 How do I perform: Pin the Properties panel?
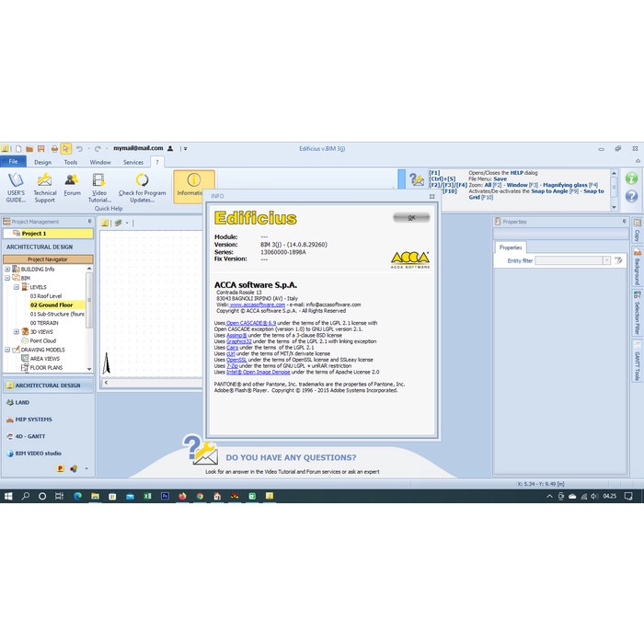pos(624,222)
